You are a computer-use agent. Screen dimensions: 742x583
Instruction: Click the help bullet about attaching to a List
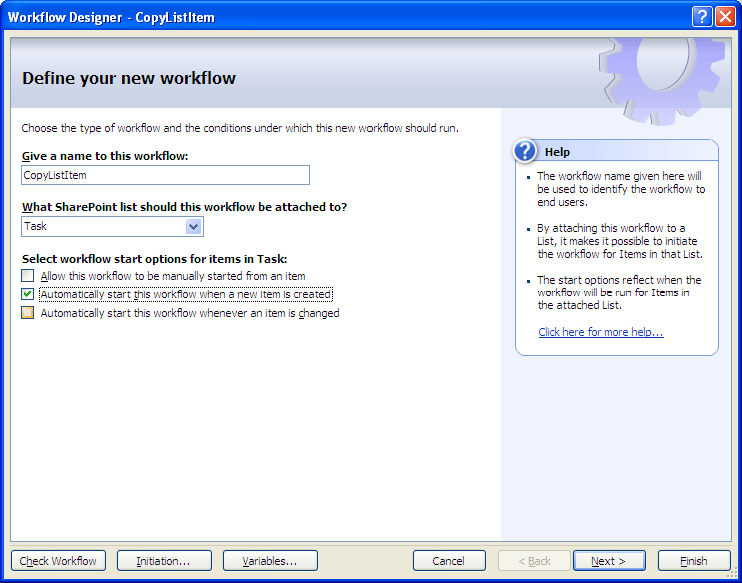pyautogui.click(x=620, y=241)
